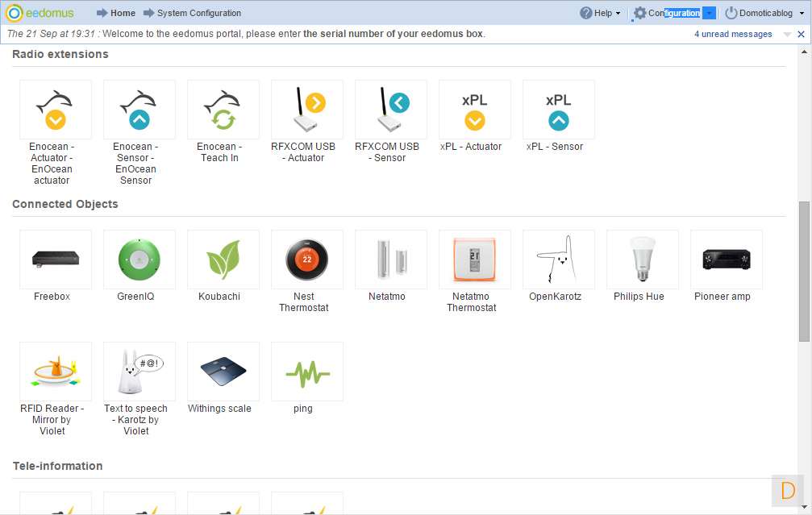Click the Domoticablog account button
812x515 pixels.
pyautogui.click(x=759, y=13)
